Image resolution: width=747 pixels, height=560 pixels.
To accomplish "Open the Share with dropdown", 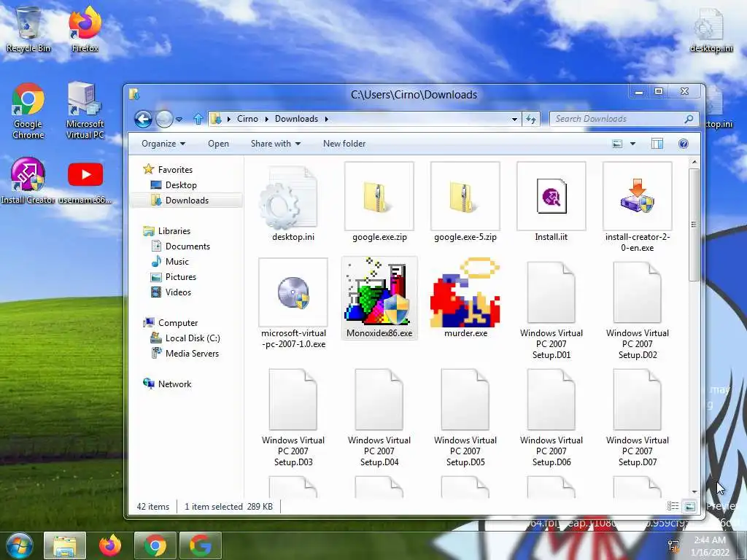I will click(x=275, y=144).
